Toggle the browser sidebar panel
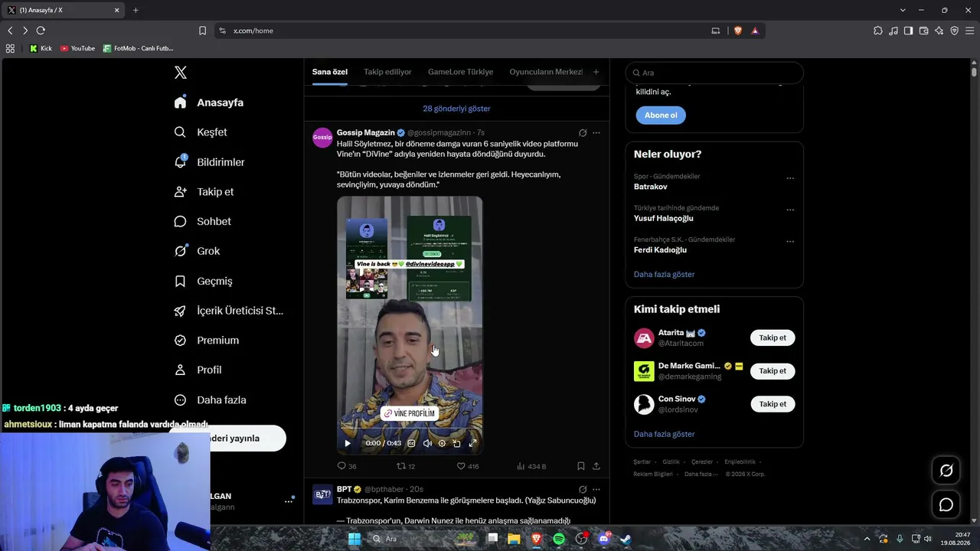The width and height of the screenshot is (980, 551). tap(908, 31)
